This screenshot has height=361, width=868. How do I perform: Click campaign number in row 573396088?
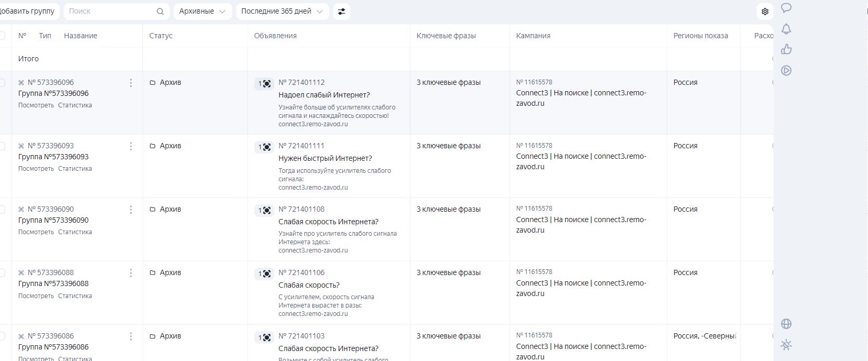coord(534,272)
